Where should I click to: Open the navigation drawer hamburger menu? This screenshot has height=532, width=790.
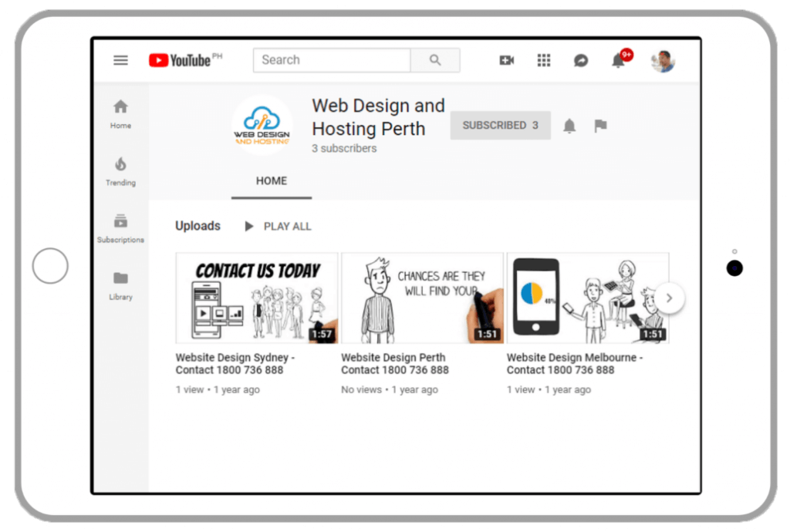point(120,59)
